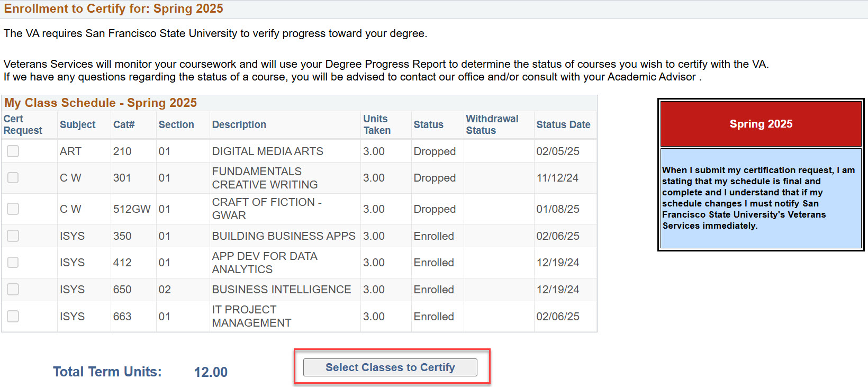The height and width of the screenshot is (387, 868).
Task: Check the ISYS 412 row checkbox
Action: click(13, 263)
